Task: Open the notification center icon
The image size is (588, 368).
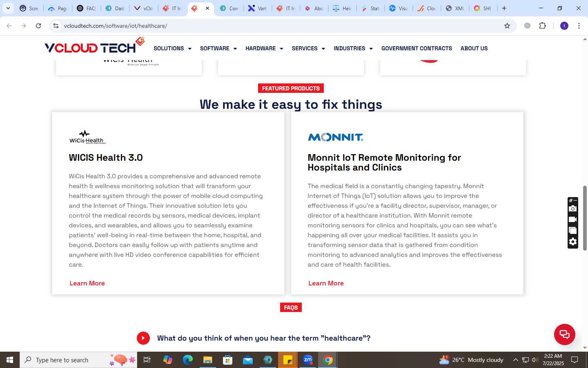Action: (575, 360)
